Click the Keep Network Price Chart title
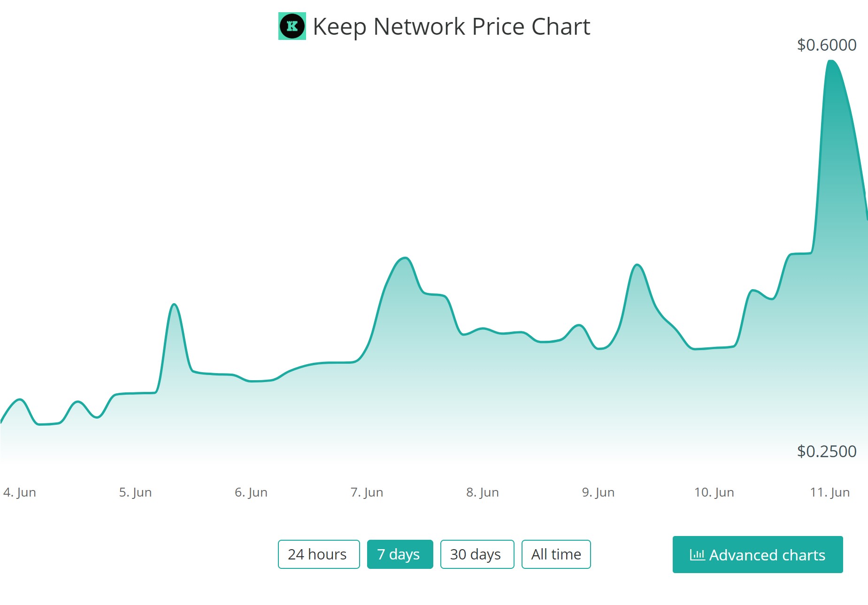Image resolution: width=868 pixels, height=605 pixels. click(x=451, y=26)
